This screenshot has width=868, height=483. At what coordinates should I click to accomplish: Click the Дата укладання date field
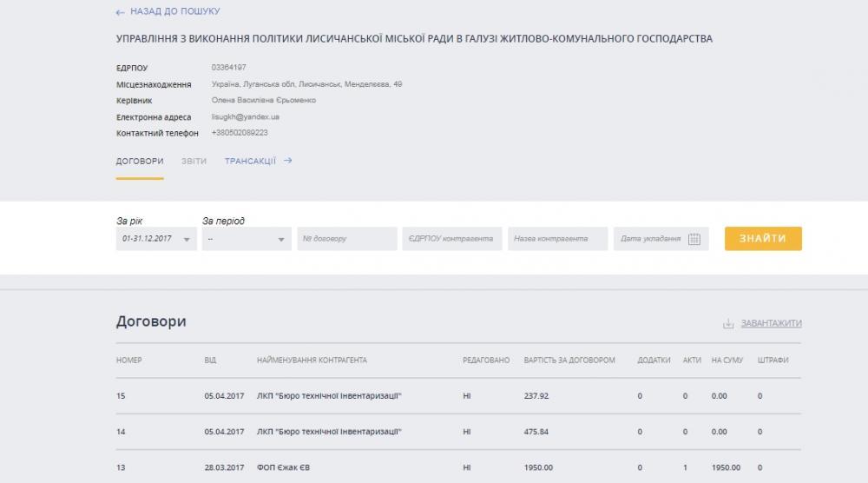(651, 239)
